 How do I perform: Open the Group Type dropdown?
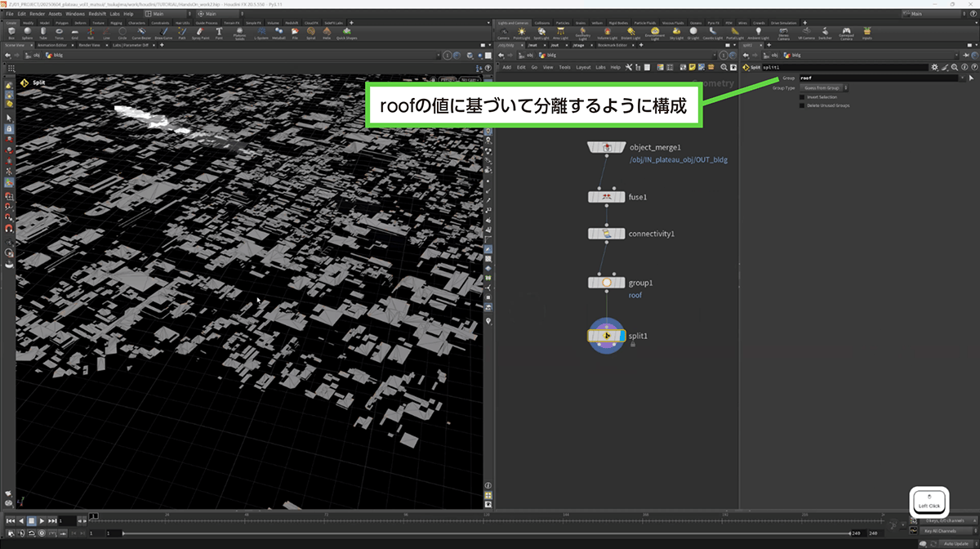click(x=823, y=87)
